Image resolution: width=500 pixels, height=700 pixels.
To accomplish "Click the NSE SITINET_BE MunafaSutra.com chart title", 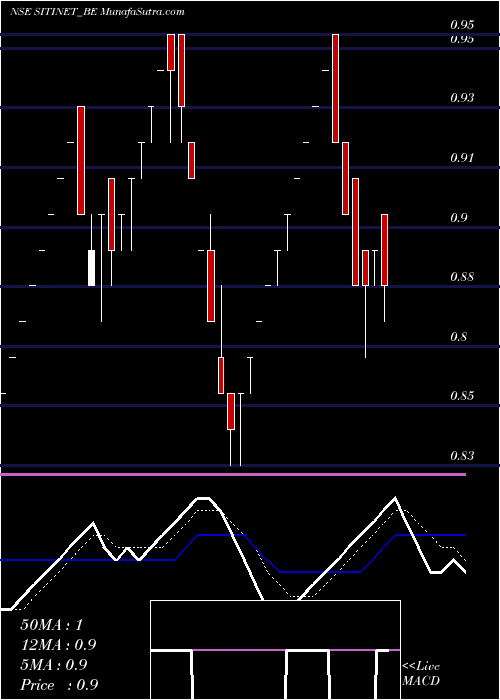I will (97, 12).
